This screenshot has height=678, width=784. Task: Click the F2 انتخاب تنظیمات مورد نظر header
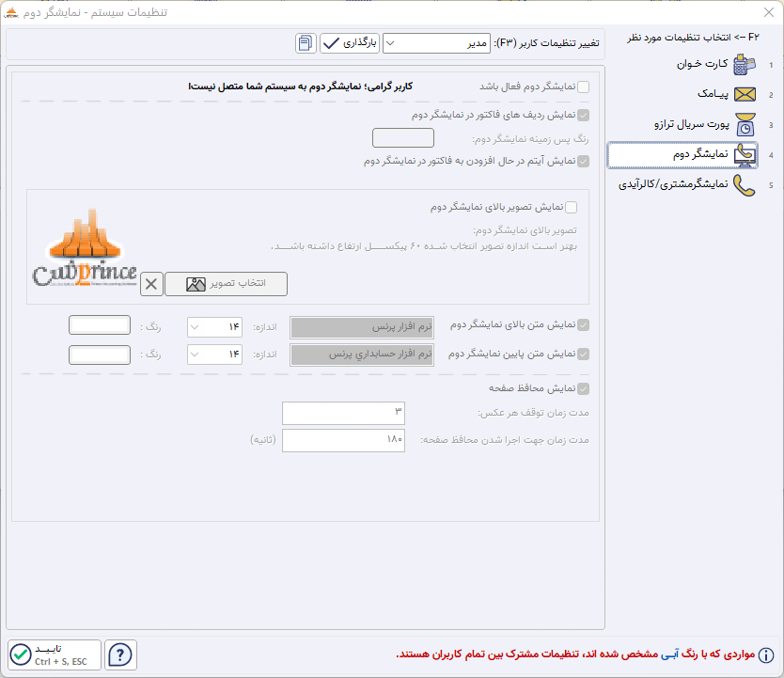(x=694, y=38)
